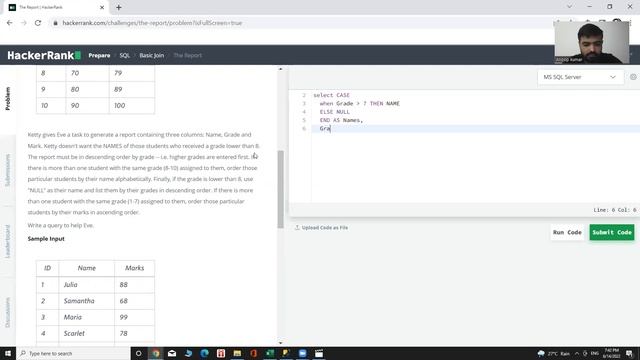This screenshot has width=640, height=360.
Task: Open the SQL breadcrumb link
Action: 124,55
